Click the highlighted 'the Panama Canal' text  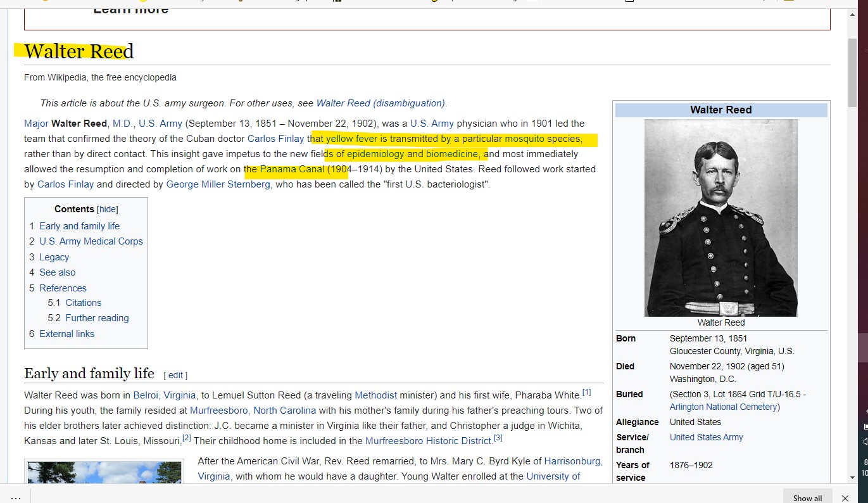284,169
